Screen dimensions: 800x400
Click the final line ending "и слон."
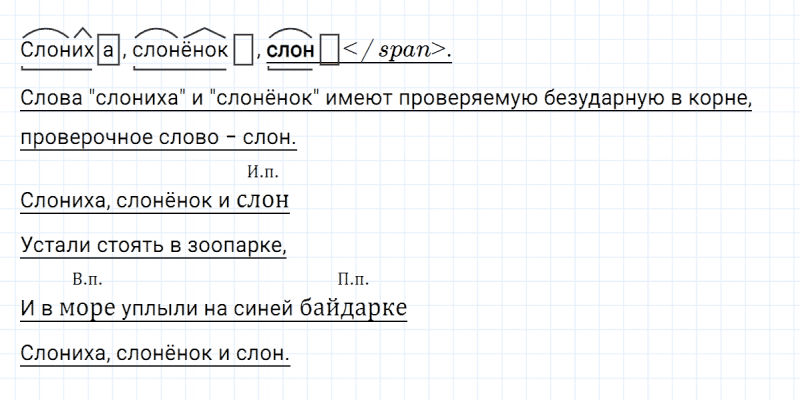pyautogui.click(x=154, y=353)
